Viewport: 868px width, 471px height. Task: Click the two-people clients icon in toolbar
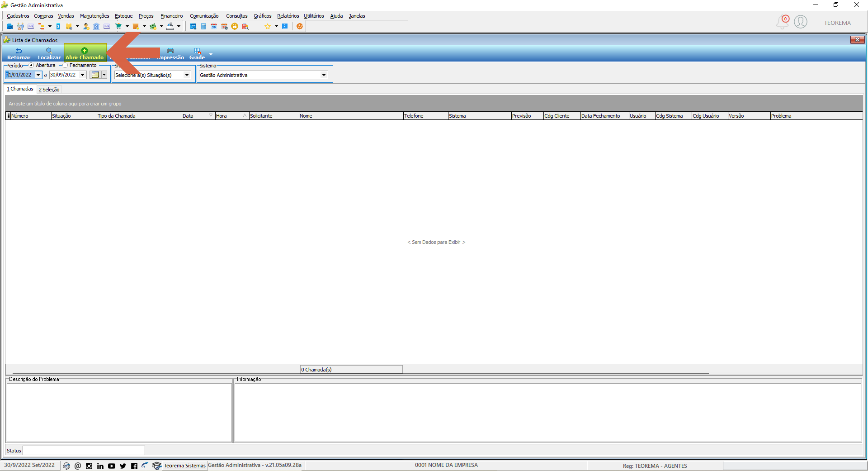click(x=20, y=26)
